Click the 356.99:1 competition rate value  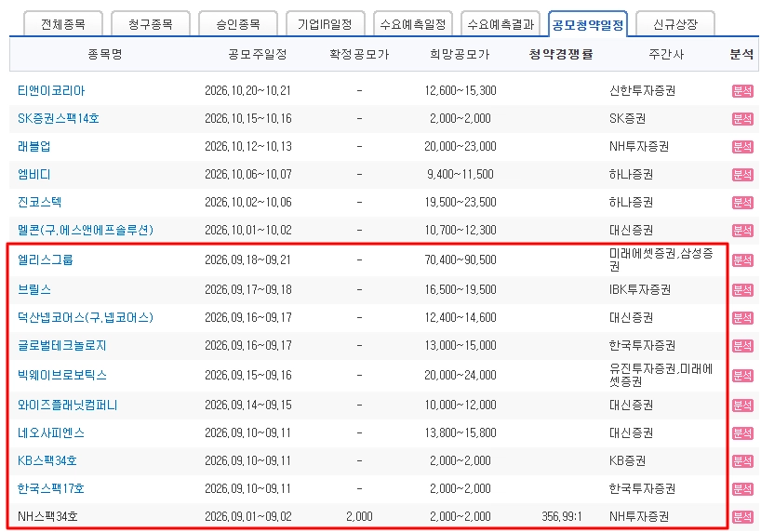click(x=562, y=516)
